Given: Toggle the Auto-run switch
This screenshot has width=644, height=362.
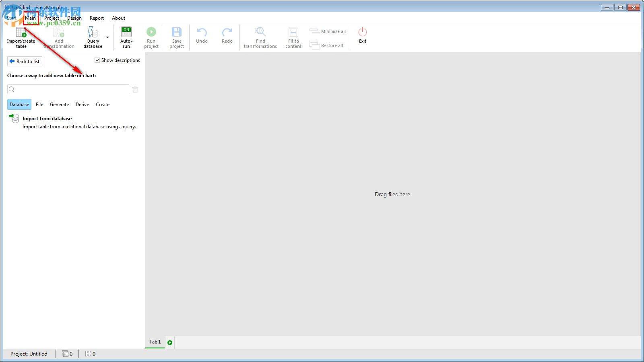Looking at the screenshot, I should pyautogui.click(x=126, y=32).
